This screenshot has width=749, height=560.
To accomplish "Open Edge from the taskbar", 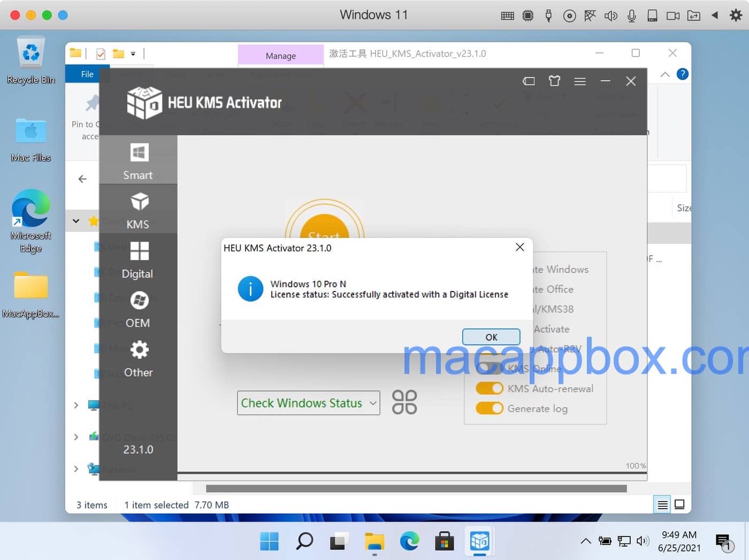I will (x=409, y=541).
